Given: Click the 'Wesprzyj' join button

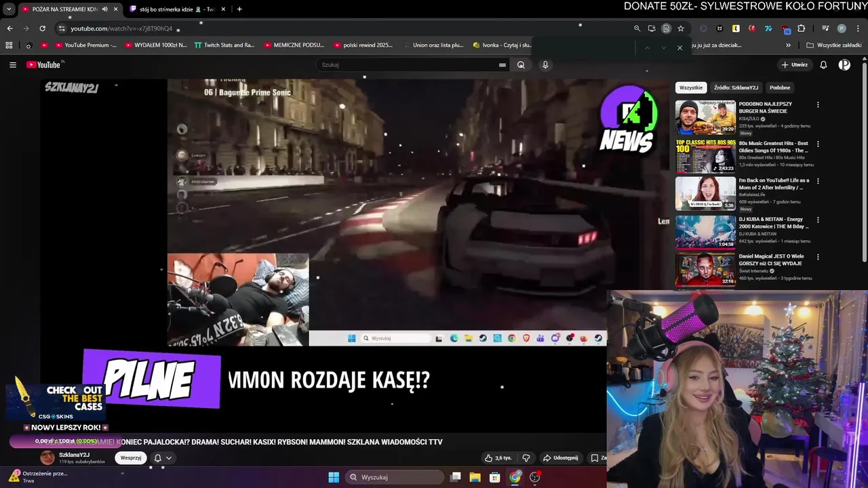Looking at the screenshot, I should pyautogui.click(x=131, y=457).
